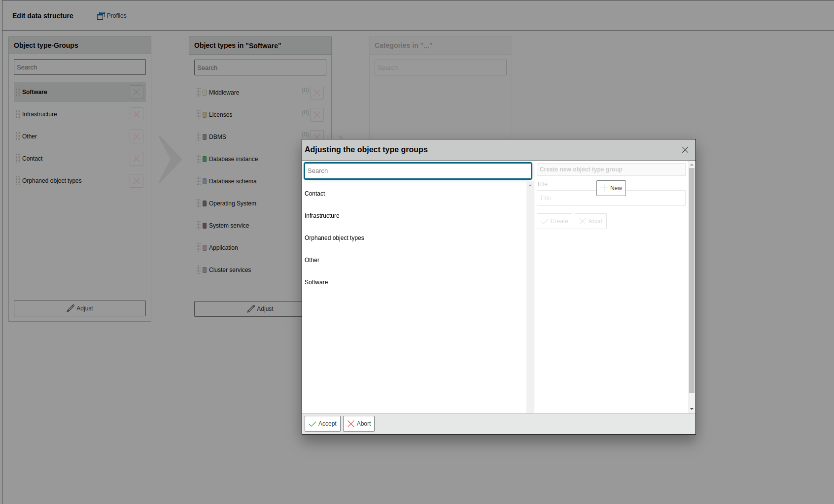The width and height of the screenshot is (834, 504).
Task: Grab the Other group drag handle
Action: click(18, 136)
